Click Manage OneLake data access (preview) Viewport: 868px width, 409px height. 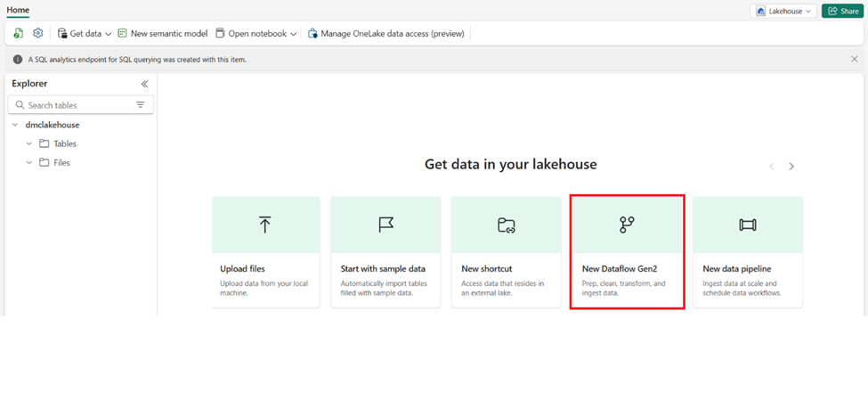[386, 33]
